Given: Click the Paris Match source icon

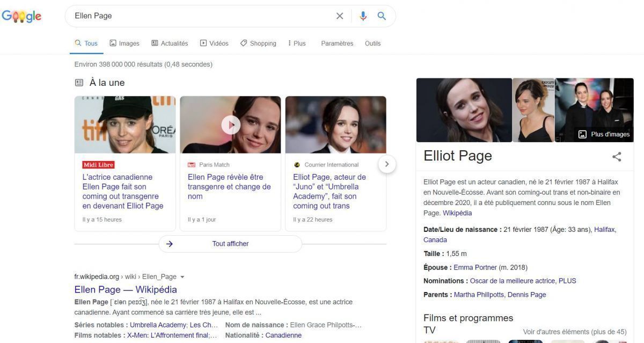Looking at the screenshot, I should pyautogui.click(x=192, y=165).
